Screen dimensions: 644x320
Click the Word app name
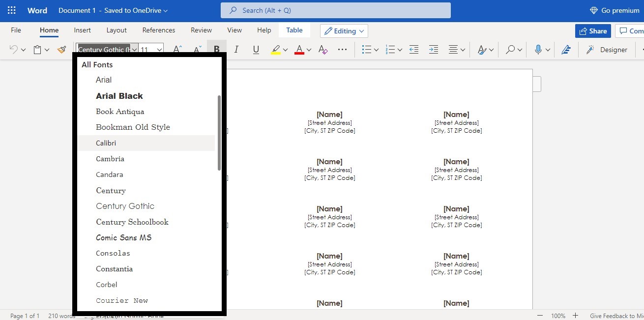click(x=37, y=10)
